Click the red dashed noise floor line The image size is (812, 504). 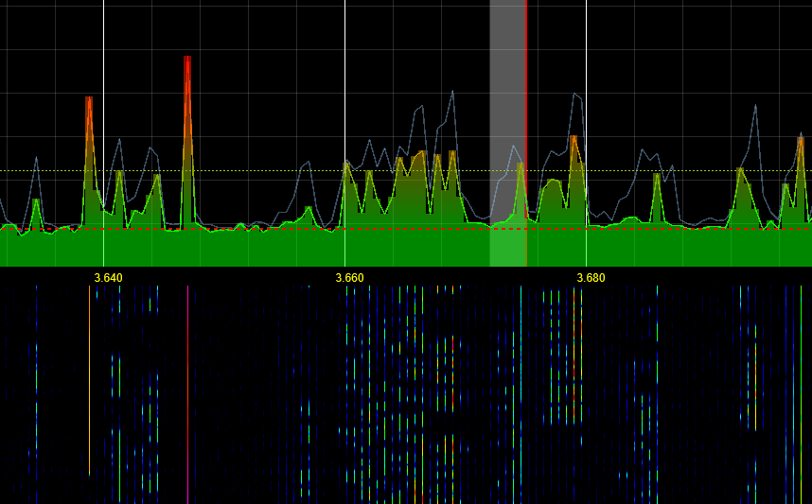tap(284, 229)
